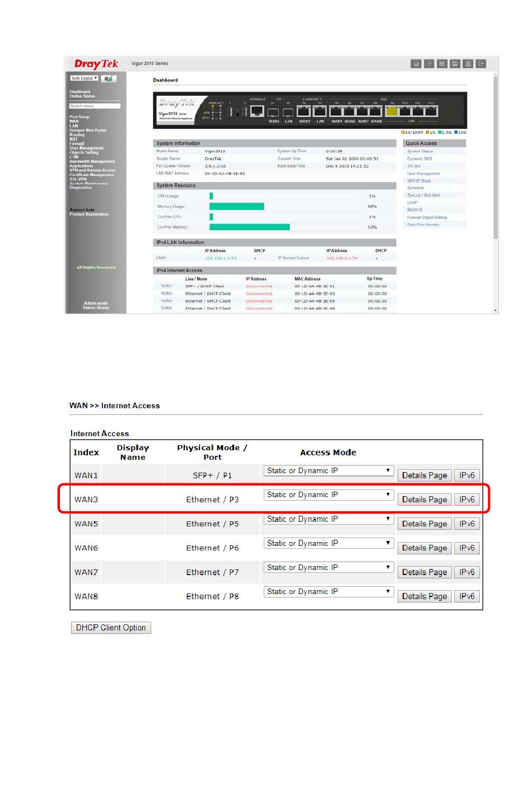Click the console port on device image
The width and height of the screenshot is (532, 789).
point(257,111)
